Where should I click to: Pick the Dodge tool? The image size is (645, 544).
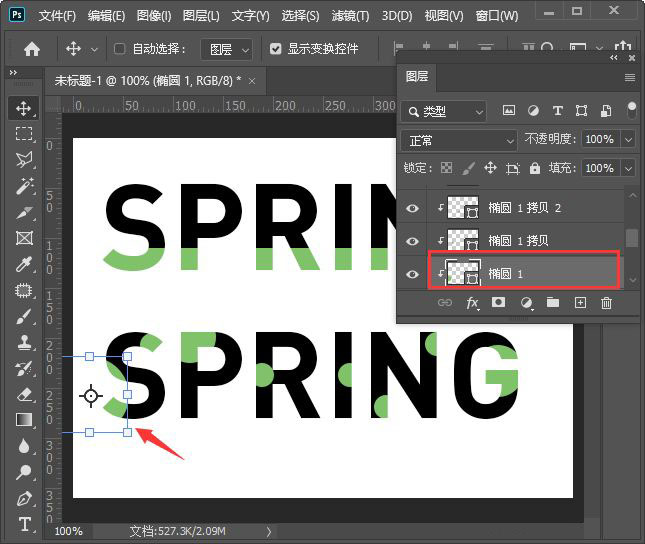[x=23, y=472]
